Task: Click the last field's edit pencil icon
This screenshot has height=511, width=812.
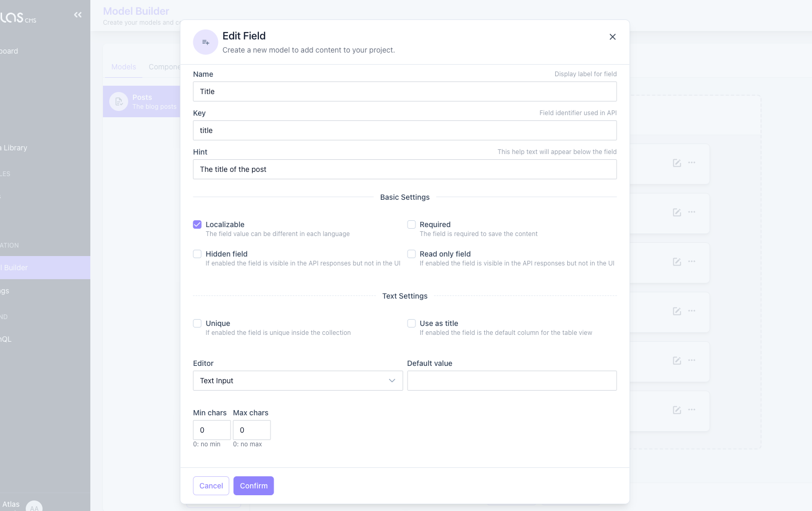Action: click(x=677, y=410)
